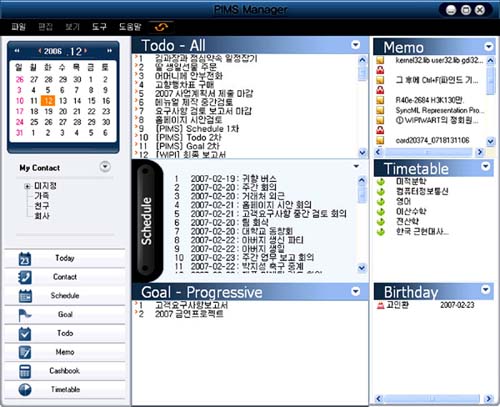Open the Timetable clock icon

[x=25, y=389]
